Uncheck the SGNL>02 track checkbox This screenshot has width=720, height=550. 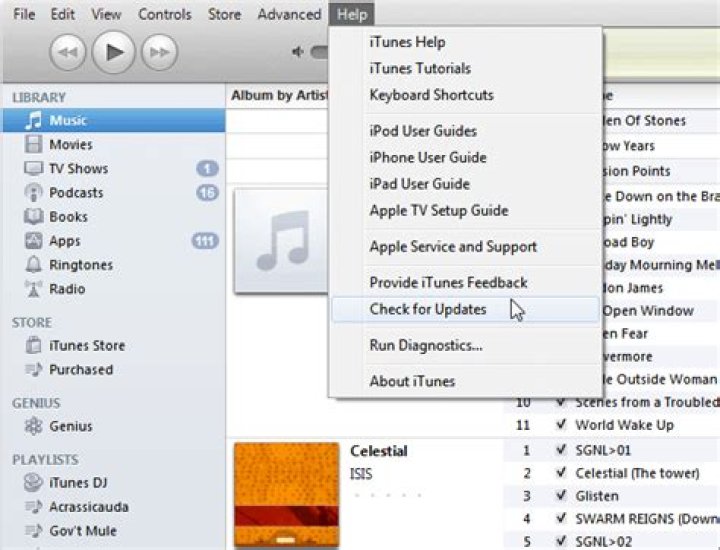pos(560,541)
